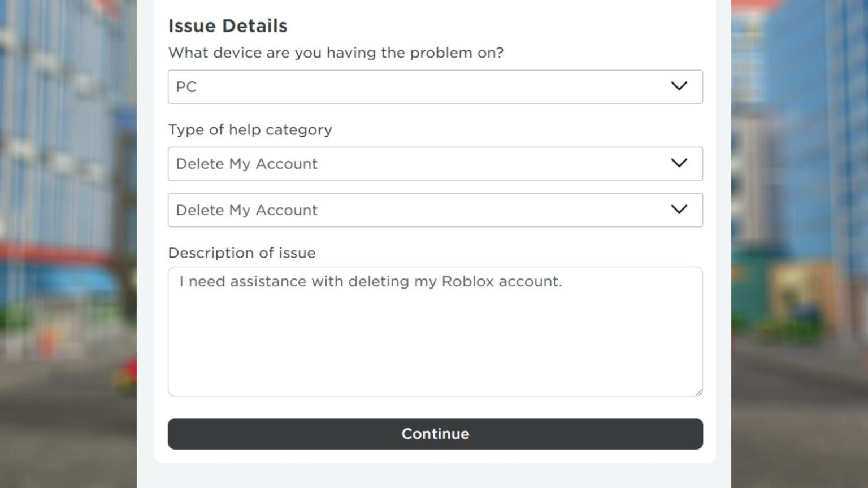This screenshot has height=488, width=868.
Task: Click the blurred Roblox scene left of the form
Action: [x=68, y=243]
